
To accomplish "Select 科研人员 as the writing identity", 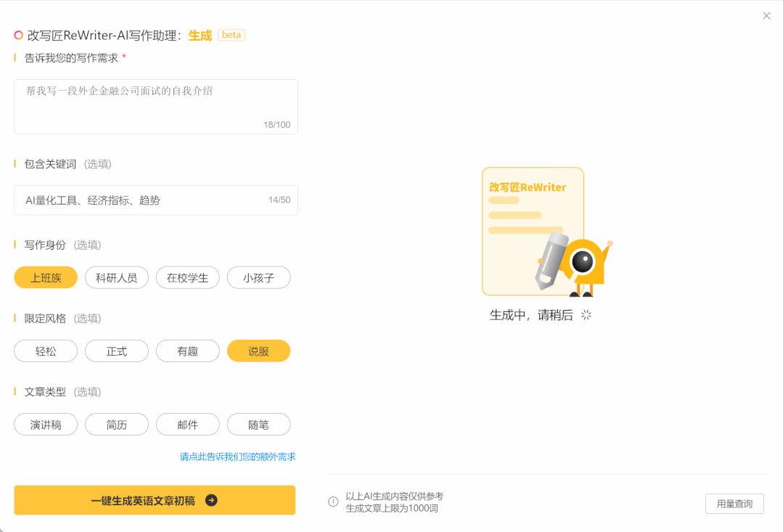I will [x=116, y=277].
